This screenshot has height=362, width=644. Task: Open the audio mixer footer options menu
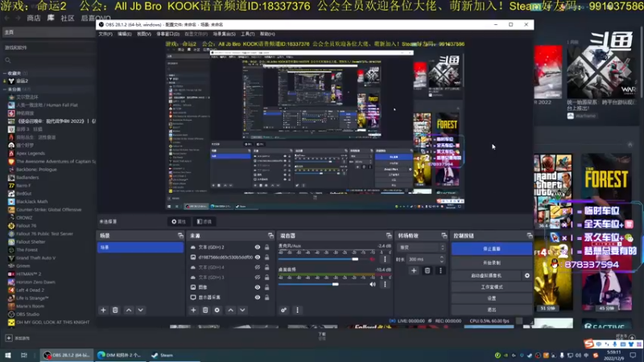click(297, 311)
